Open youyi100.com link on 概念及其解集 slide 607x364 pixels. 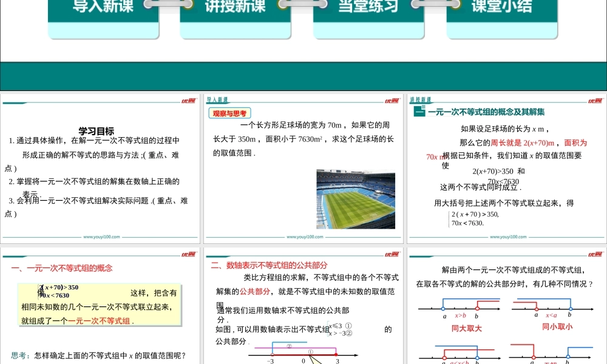pos(509,237)
